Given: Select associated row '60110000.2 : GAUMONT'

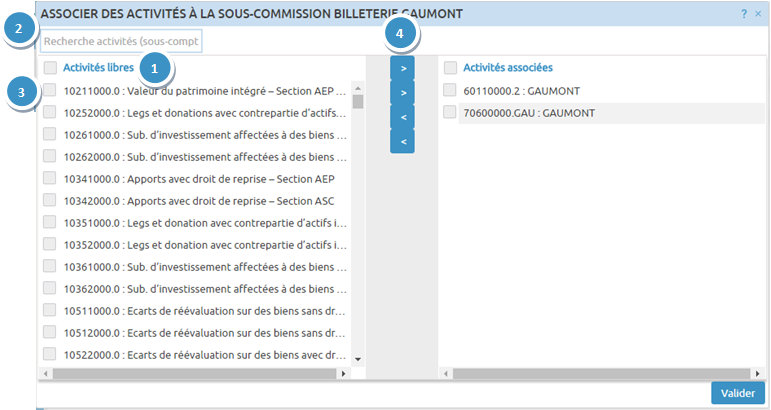Looking at the screenshot, I should click(x=521, y=91).
